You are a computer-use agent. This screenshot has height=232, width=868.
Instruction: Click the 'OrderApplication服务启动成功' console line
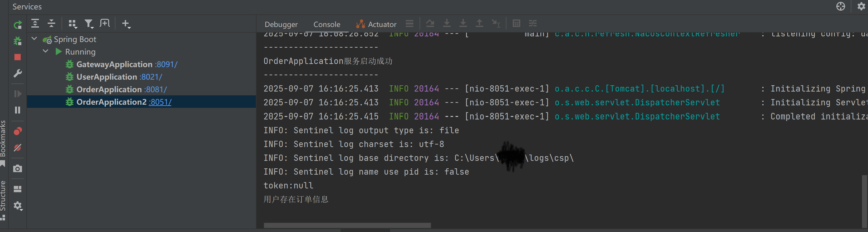pyautogui.click(x=328, y=61)
